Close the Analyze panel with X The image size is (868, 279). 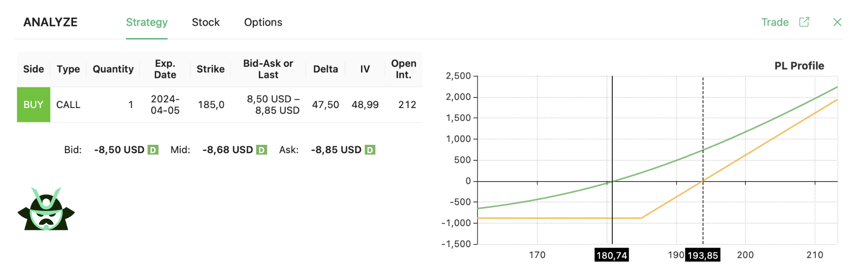coord(837,22)
